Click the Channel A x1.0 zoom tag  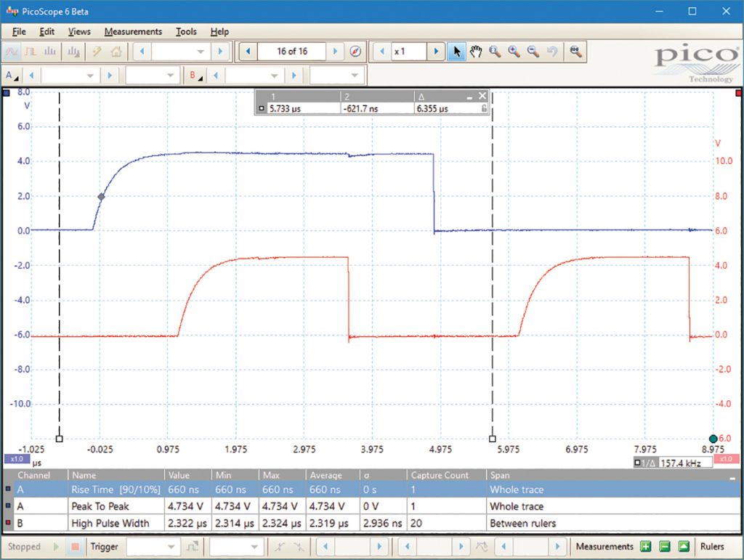[17, 459]
